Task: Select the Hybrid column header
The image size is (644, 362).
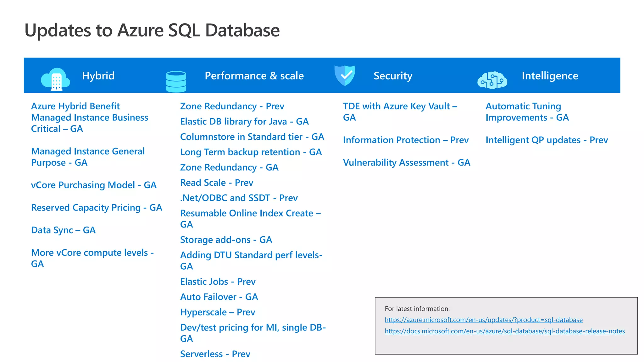Action: point(98,76)
